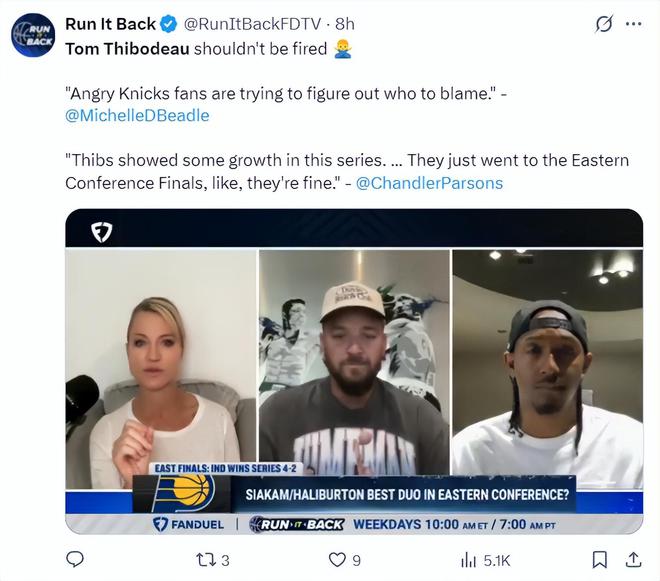The image size is (660, 581).
Task: Share the post via upload arrow icon
Action: click(632, 560)
